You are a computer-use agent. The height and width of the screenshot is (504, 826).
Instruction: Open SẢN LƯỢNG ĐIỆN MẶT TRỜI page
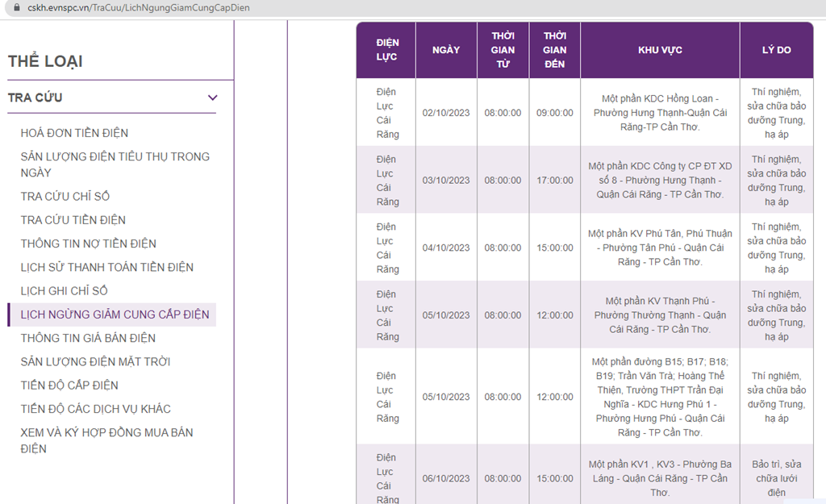[95, 361]
